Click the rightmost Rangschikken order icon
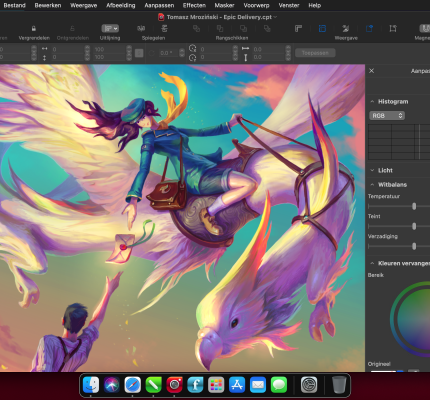Screen dimensions: 430x400 pos(267,29)
